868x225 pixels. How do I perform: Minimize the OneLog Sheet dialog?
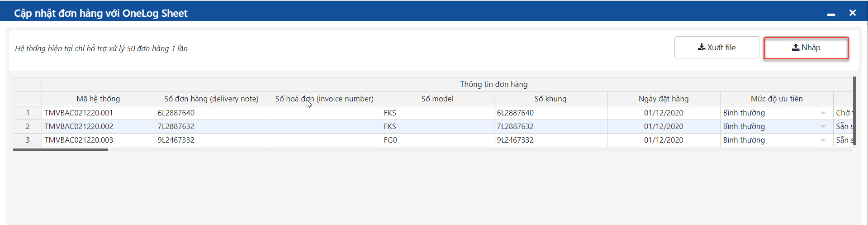831,14
